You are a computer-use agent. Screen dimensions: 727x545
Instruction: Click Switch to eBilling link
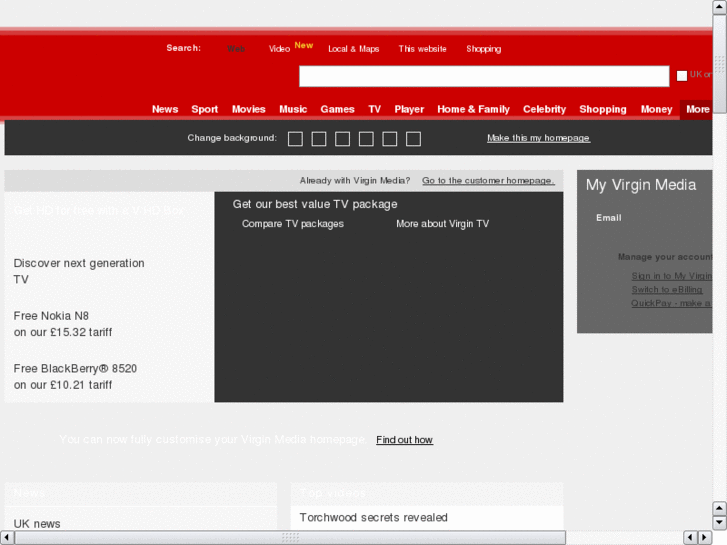click(667, 289)
